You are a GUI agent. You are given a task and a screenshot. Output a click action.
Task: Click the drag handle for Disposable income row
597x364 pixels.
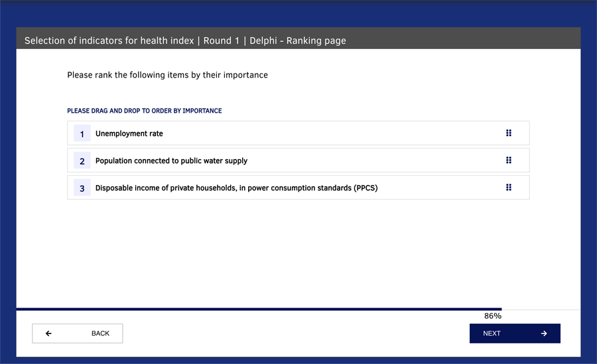pyautogui.click(x=508, y=188)
